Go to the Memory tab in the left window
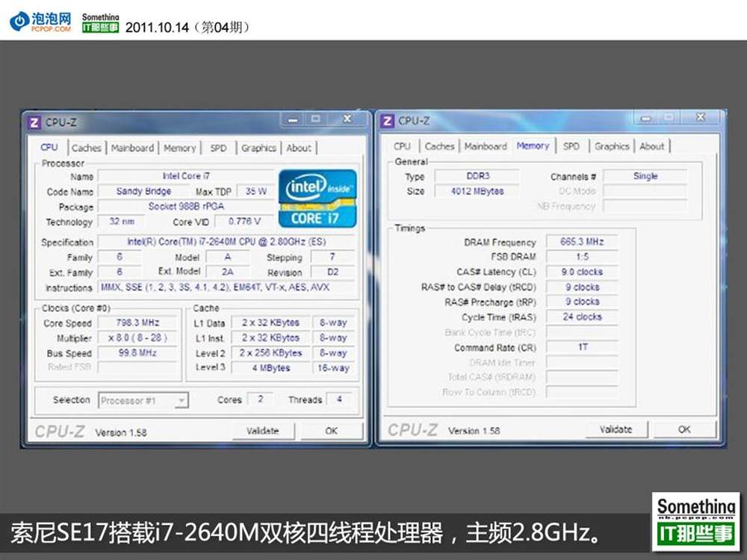Viewport: 747px width, 560px height. coord(179,148)
